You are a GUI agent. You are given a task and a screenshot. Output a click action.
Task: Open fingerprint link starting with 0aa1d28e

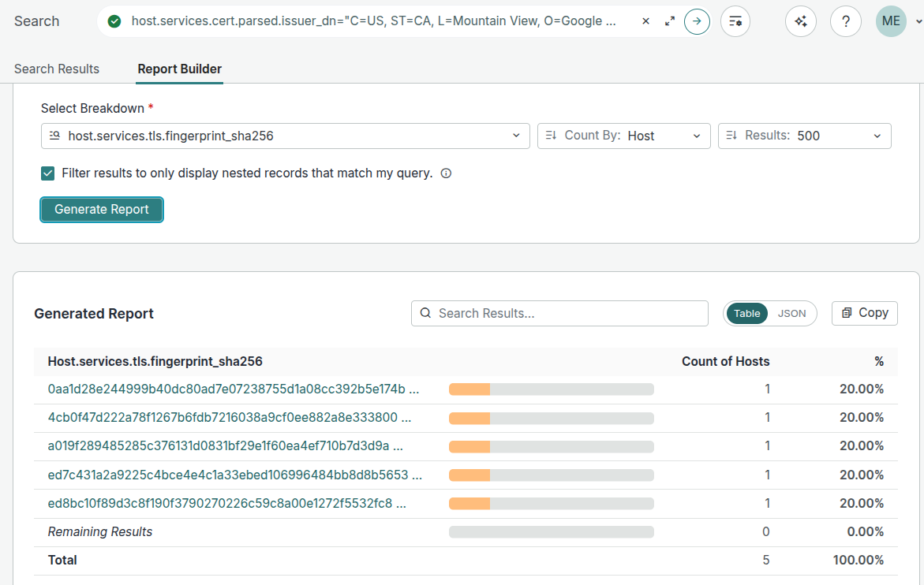pos(233,389)
